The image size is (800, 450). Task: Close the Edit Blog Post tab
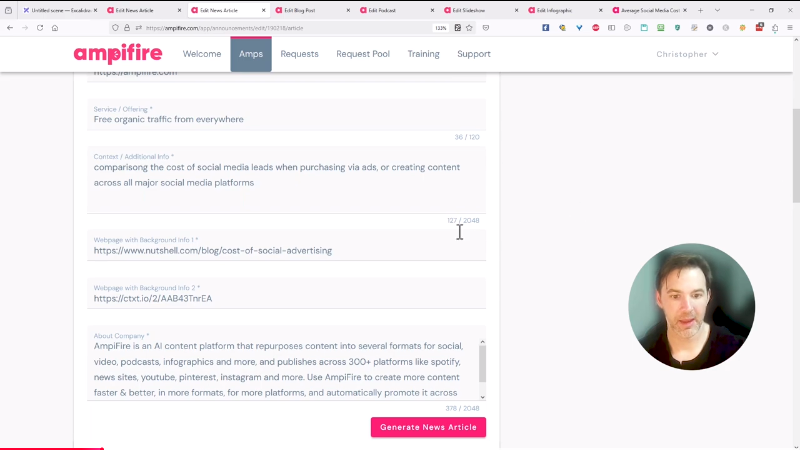(x=348, y=10)
